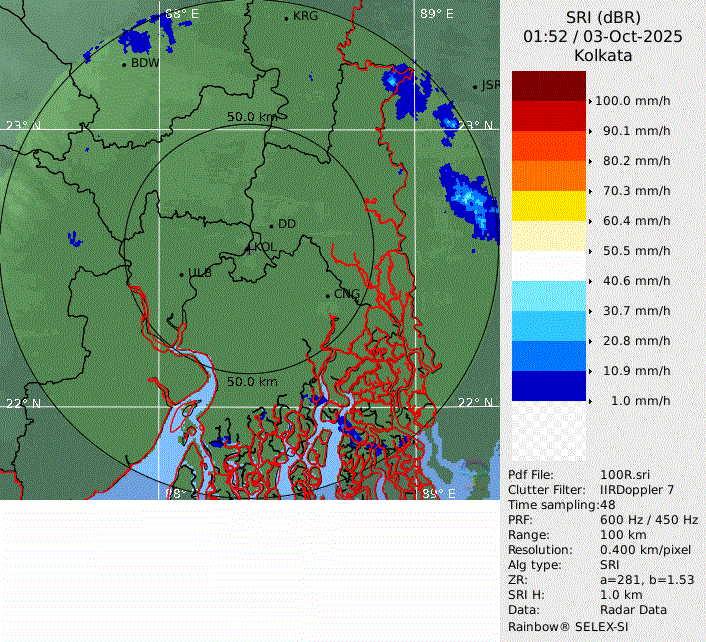
Task: Click the upper 50.0 km range ring label
Action: click(x=252, y=117)
